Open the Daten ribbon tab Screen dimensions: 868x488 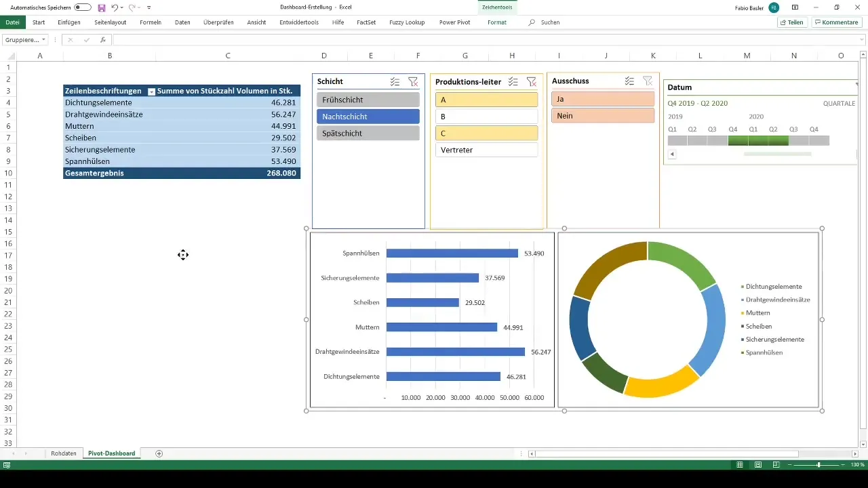coord(182,22)
